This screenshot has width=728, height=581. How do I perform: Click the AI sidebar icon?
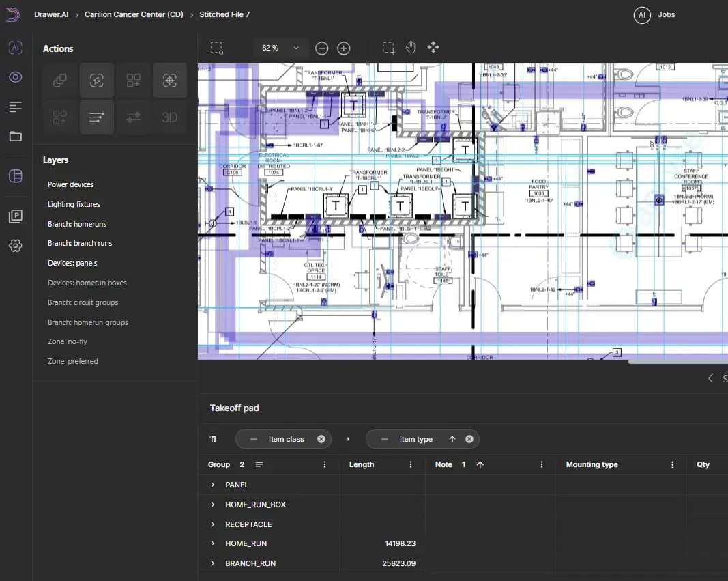point(15,47)
